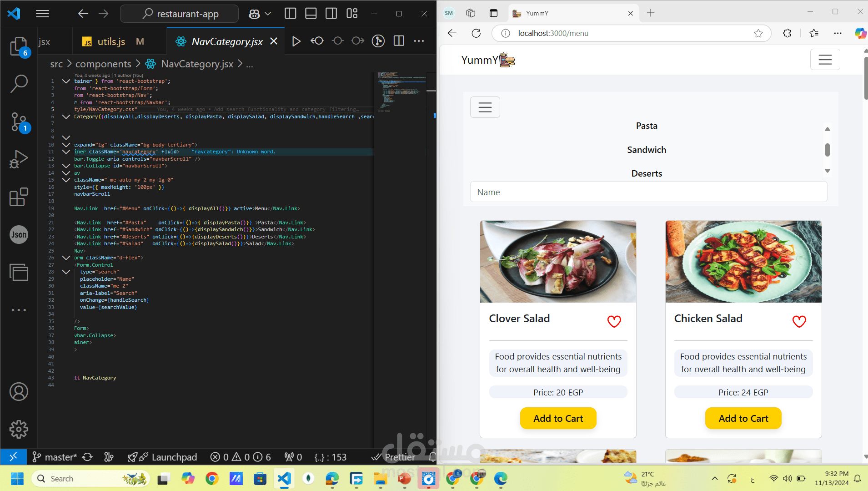
Task: Show additional views with activity bar ellipsis
Action: click(19, 310)
